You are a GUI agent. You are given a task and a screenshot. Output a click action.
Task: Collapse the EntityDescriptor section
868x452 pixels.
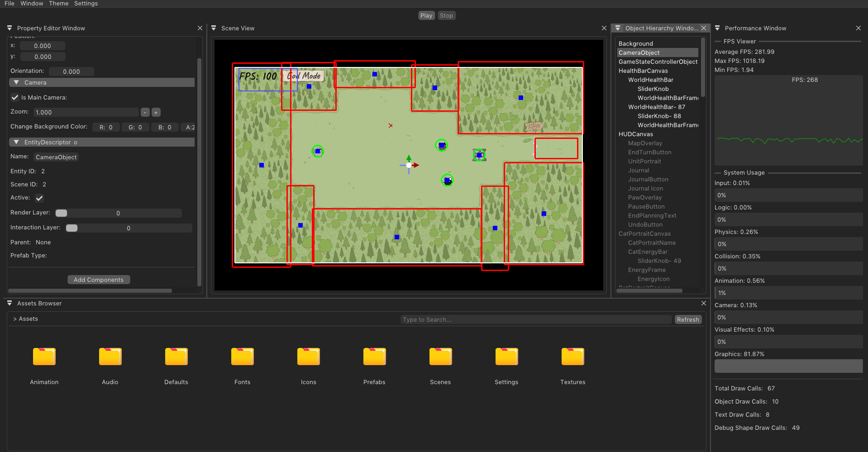[x=16, y=143]
